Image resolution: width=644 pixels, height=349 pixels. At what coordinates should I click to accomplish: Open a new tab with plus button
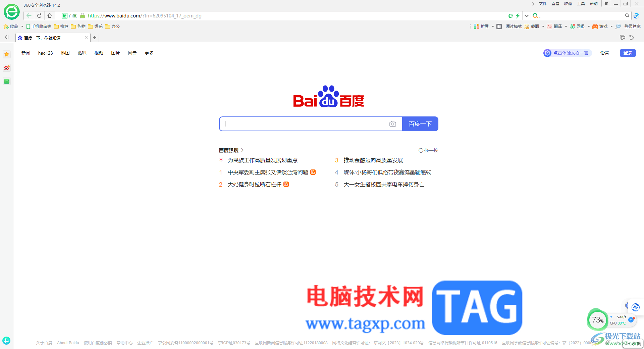tap(95, 38)
